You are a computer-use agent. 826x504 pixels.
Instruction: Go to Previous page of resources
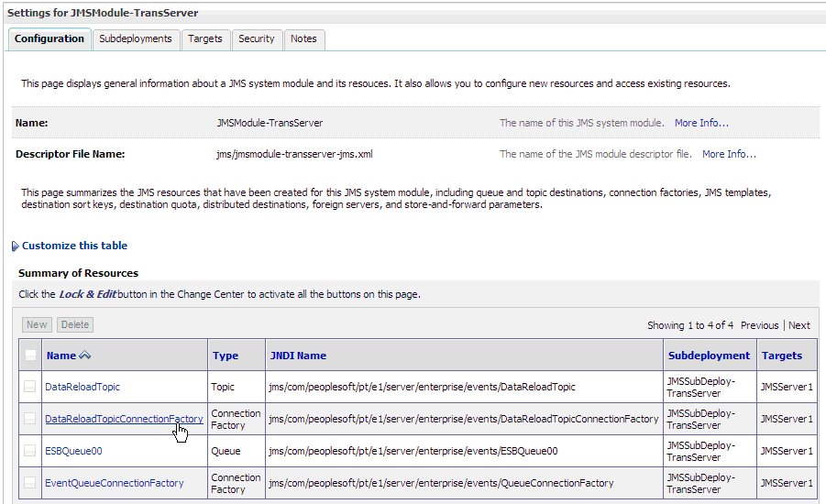click(x=759, y=325)
